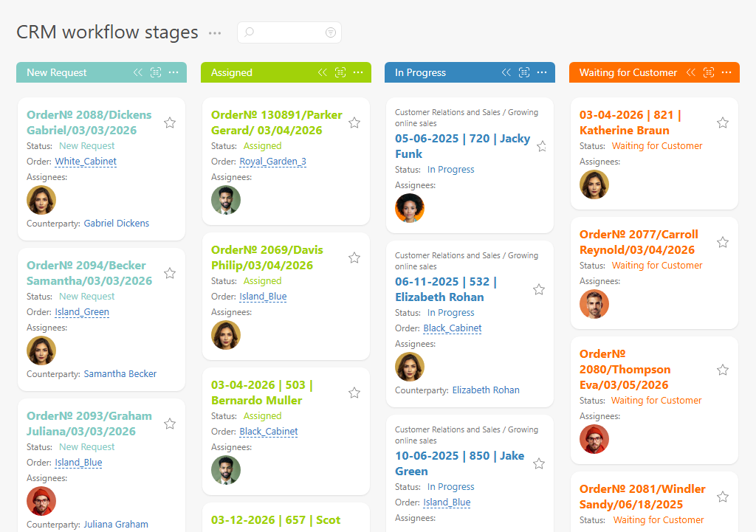Image resolution: width=756 pixels, height=532 pixels.
Task: Click into the search input field
Action: coord(289,32)
